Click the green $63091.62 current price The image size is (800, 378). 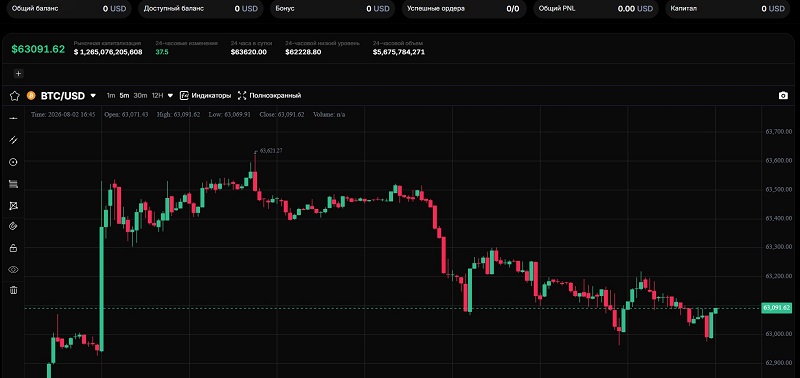[x=38, y=49]
